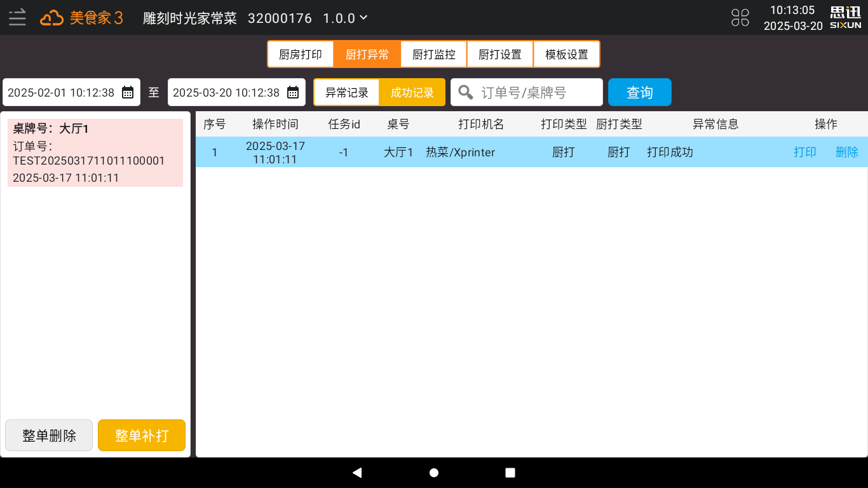
Task: Tap the Android back arrow
Action: point(357,472)
